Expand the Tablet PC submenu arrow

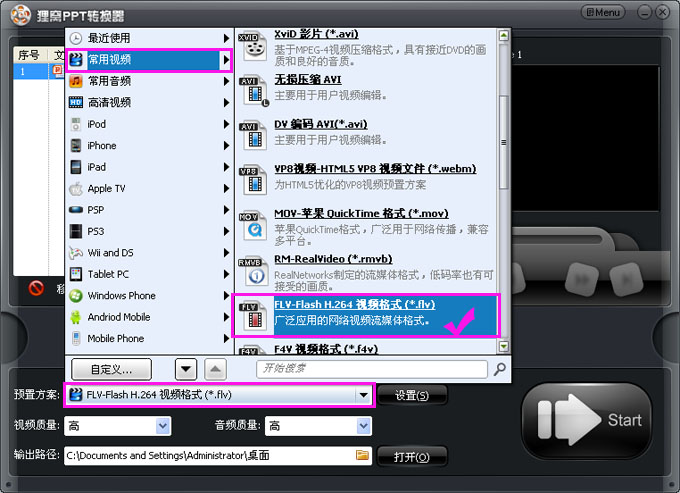tap(226, 274)
